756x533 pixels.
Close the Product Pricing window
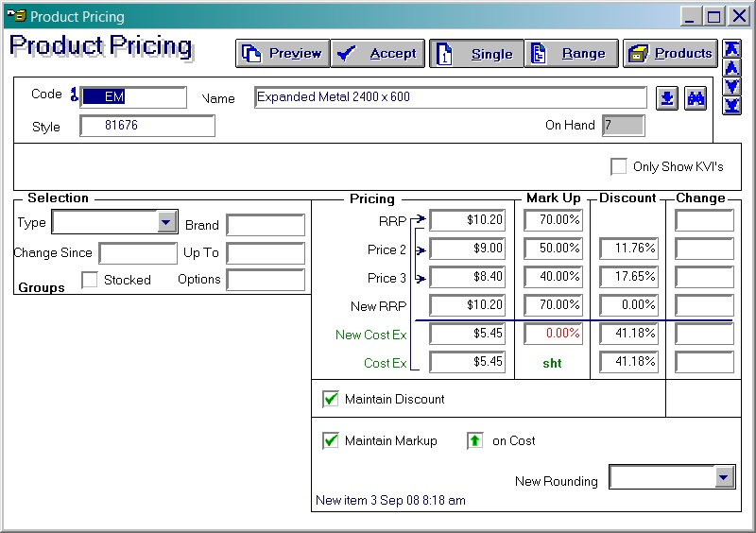739,17
